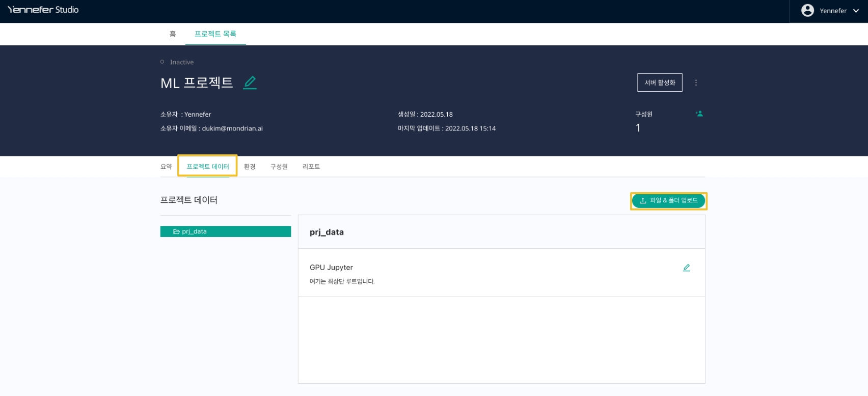
Task: Click the edit pencil for GPU Jupyter description
Action: tap(686, 268)
